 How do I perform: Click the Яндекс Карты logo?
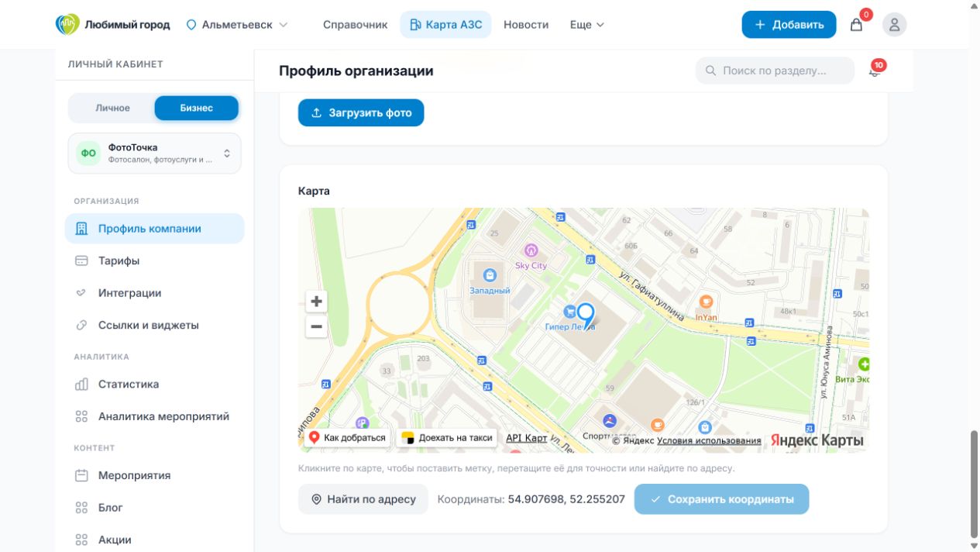817,440
